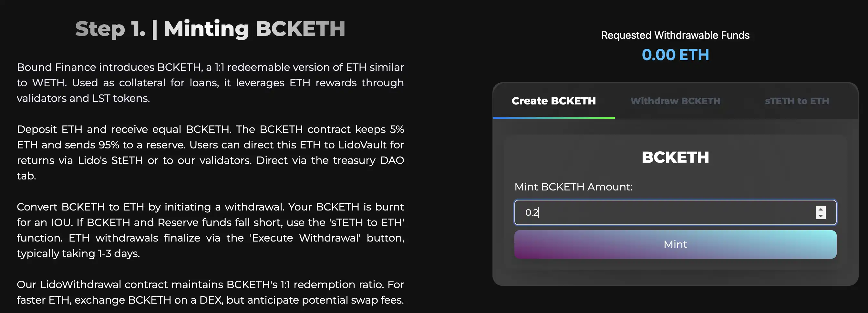Viewport: 868px width, 313px height.
Task: Increase mint amount with the up arrow
Action: pyautogui.click(x=821, y=209)
